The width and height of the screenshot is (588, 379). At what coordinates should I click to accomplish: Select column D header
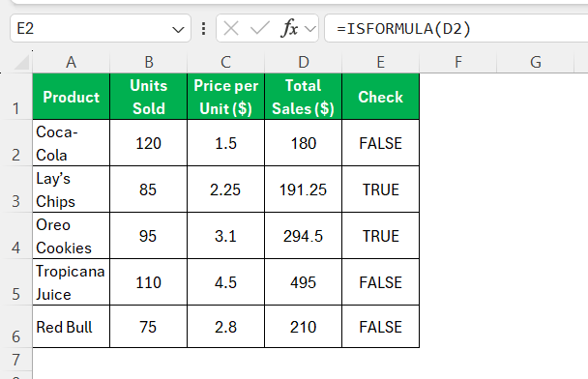(x=303, y=62)
